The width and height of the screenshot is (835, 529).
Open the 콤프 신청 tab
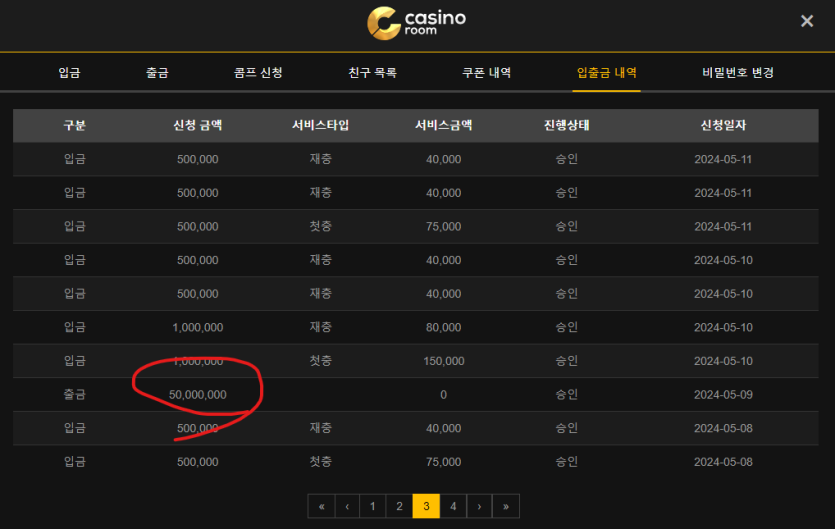click(258, 73)
